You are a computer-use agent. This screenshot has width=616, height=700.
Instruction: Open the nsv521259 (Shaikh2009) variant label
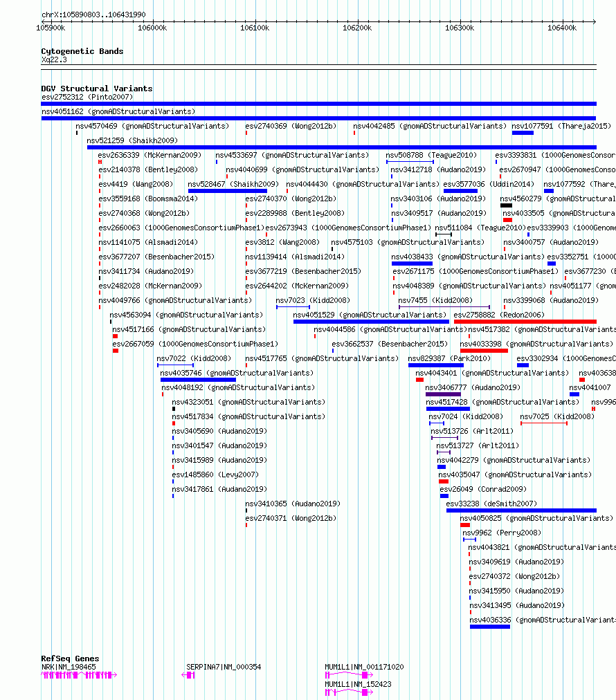[x=132, y=140]
